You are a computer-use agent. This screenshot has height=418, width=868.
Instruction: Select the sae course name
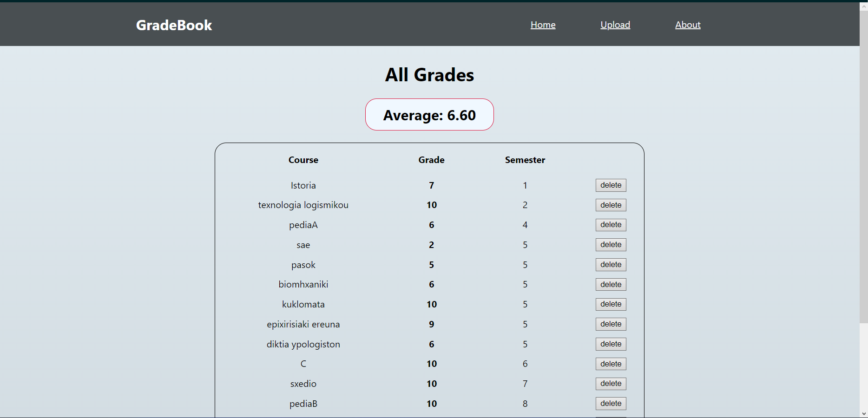(x=303, y=245)
